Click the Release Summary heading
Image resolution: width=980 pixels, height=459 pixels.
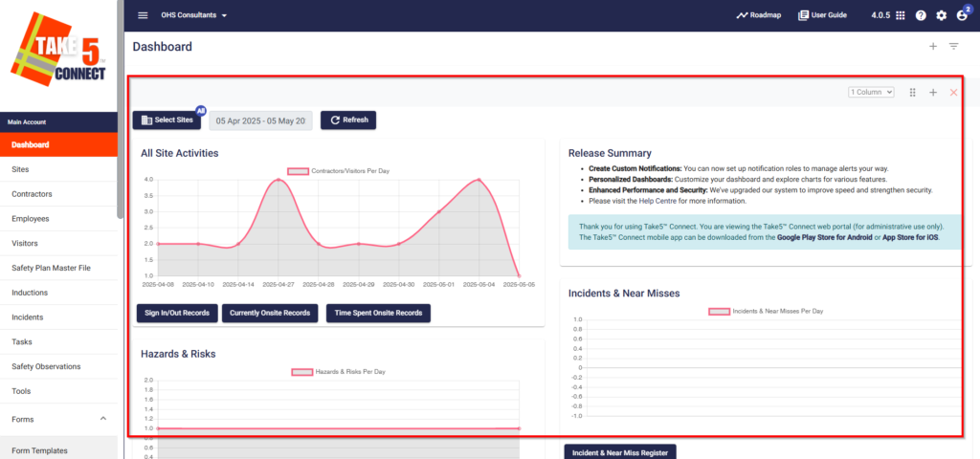[610, 153]
